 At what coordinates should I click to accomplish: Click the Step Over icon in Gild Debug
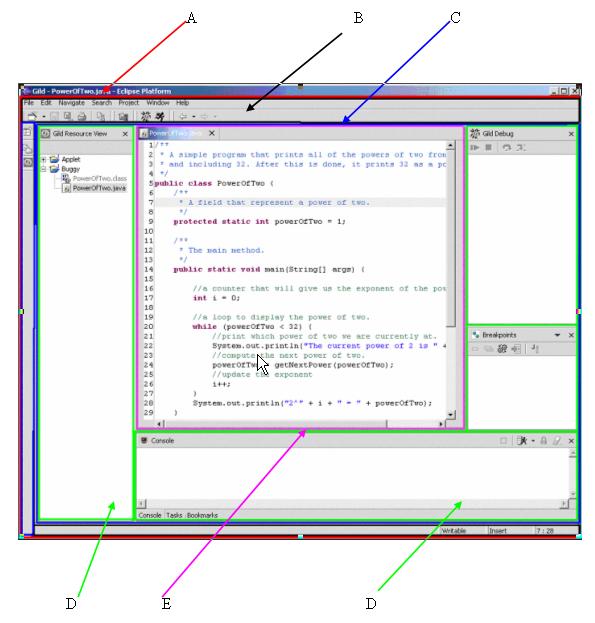[506, 147]
